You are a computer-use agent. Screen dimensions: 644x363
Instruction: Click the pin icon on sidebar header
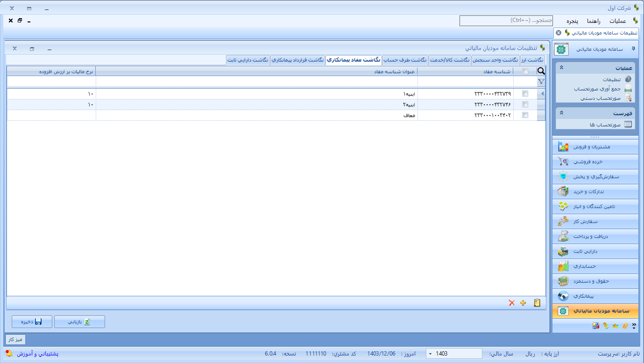[633, 49]
